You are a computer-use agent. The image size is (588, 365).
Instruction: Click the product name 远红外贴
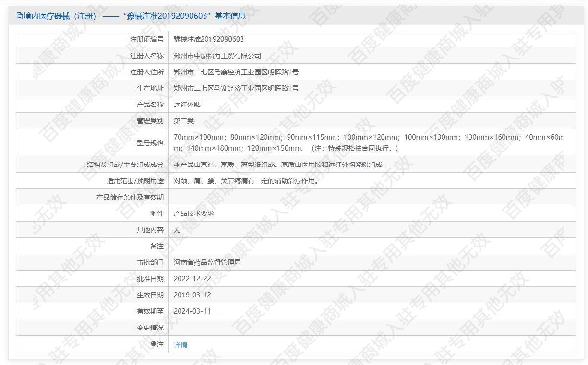point(187,105)
